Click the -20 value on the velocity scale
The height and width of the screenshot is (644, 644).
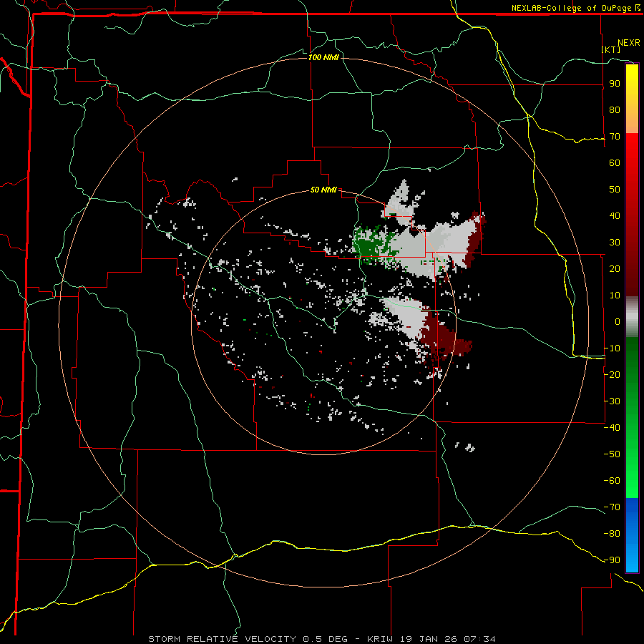[612, 375]
